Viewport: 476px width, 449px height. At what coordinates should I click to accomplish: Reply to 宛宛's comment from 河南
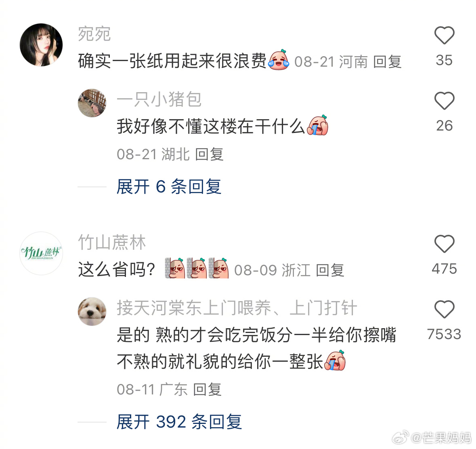click(x=387, y=62)
